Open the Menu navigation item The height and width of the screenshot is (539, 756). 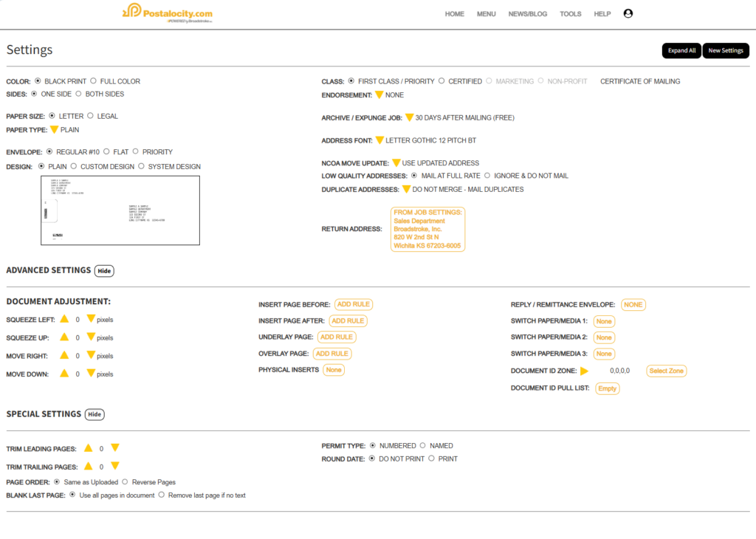click(486, 14)
